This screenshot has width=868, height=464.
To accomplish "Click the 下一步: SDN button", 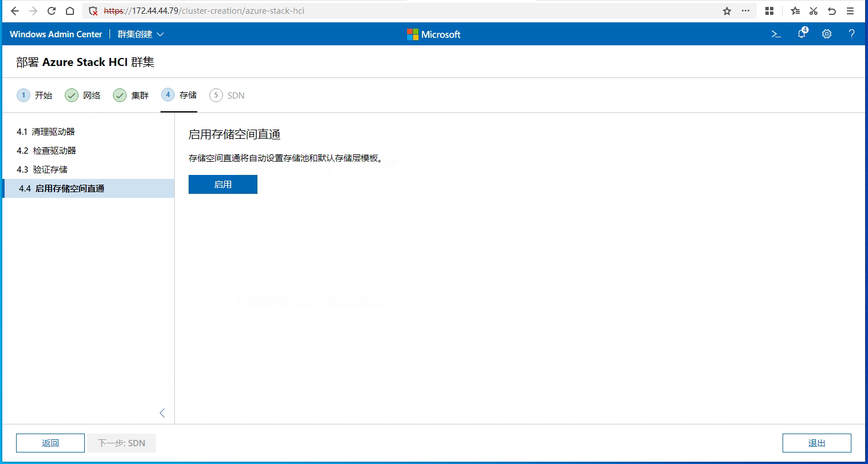I will pyautogui.click(x=122, y=443).
